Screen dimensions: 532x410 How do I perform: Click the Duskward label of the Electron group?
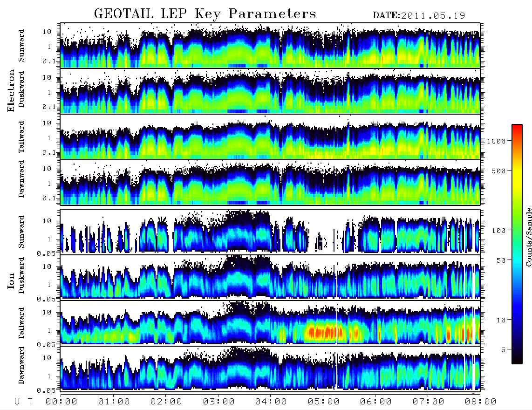(21, 89)
